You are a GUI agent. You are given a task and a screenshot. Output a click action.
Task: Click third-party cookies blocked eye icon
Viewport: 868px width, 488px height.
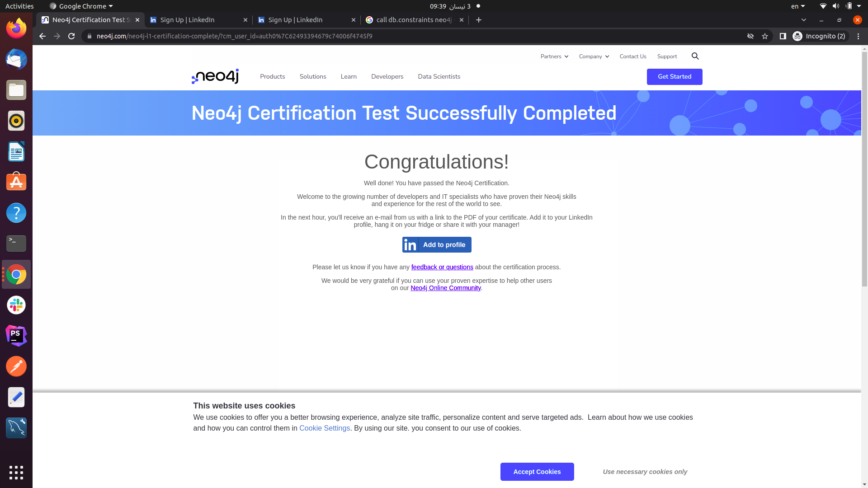750,36
